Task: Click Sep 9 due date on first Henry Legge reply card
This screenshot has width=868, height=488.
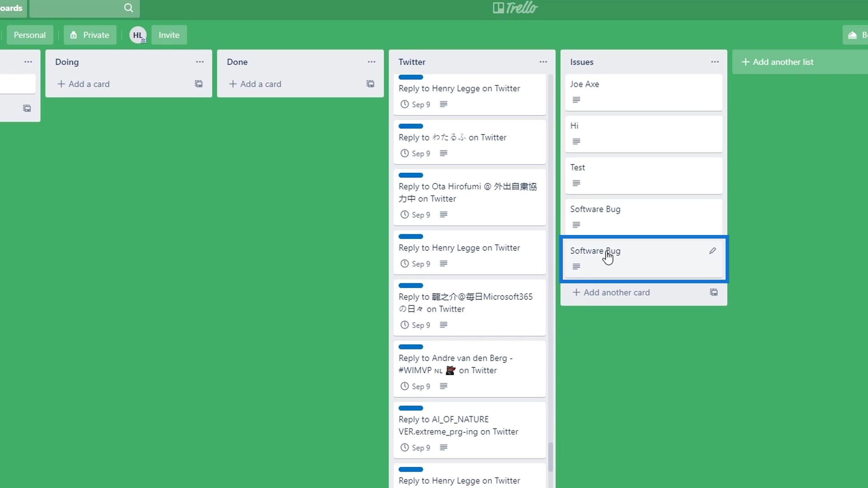Action: 415,104
